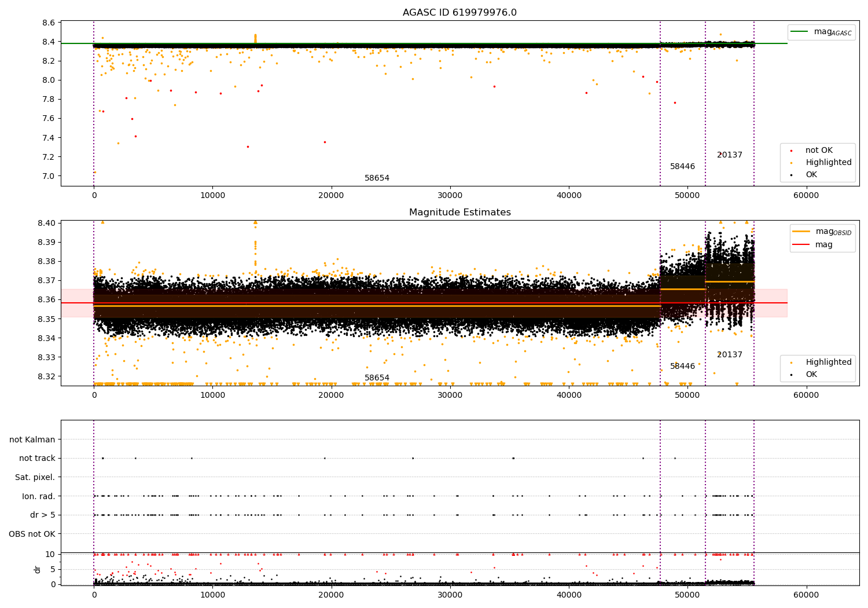Image resolution: width=868 pixels, height=608 pixels.
Task: Click the 5 tick on the dr axis
Action: coord(53,570)
